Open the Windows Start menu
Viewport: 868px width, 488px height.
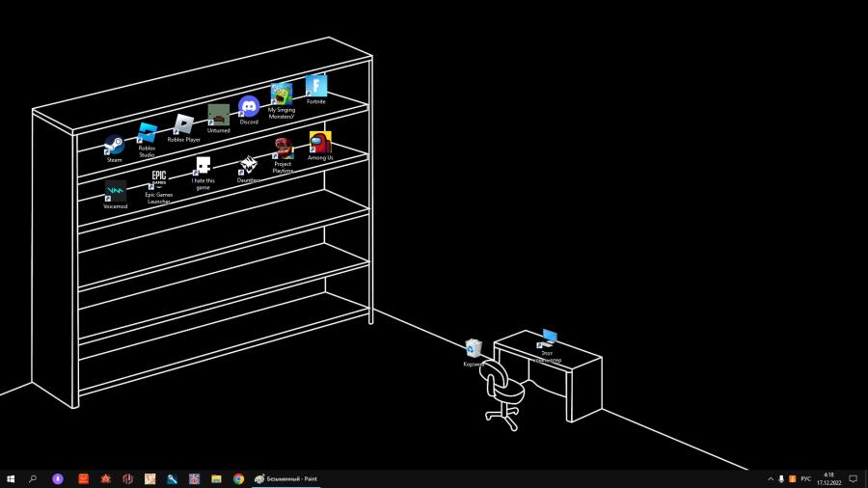pos(11,478)
